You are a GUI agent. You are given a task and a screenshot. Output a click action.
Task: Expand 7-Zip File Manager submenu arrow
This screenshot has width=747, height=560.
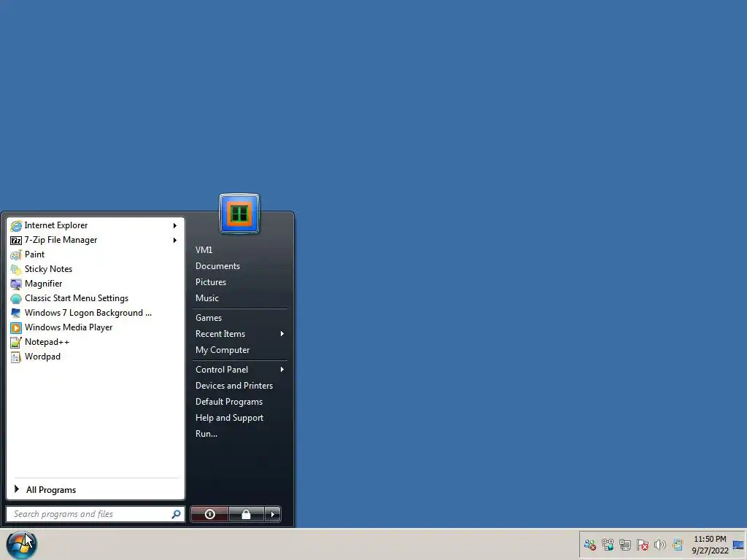[175, 241]
